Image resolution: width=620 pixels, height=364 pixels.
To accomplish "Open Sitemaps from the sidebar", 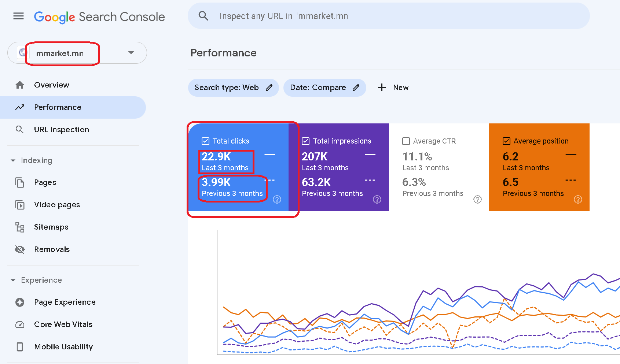I will click(x=51, y=227).
